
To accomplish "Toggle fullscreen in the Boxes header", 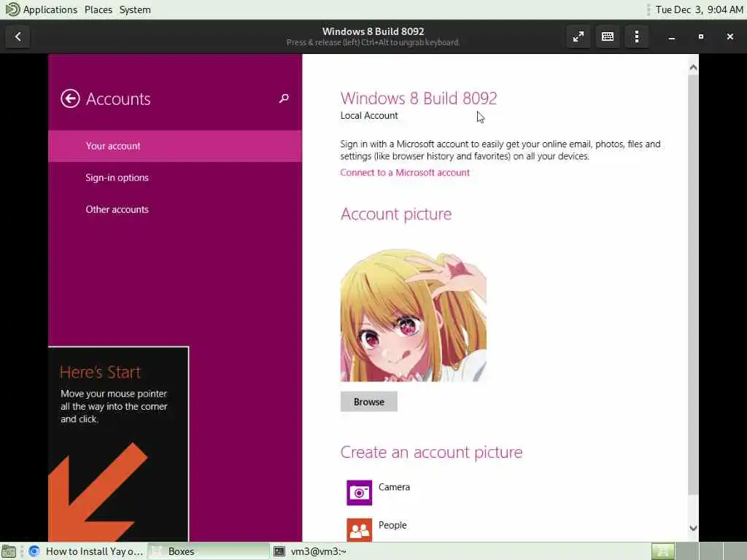I will click(578, 36).
